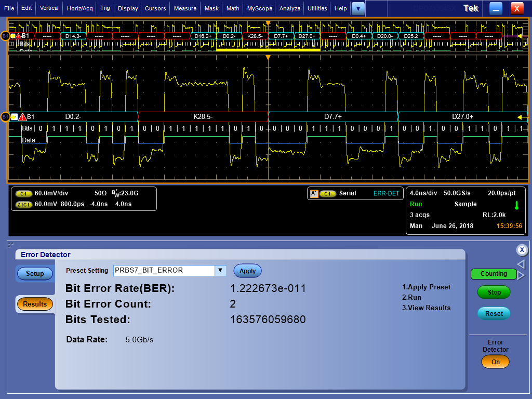Close the Error Detector panel with X
The image size is (532, 399).
tap(522, 250)
